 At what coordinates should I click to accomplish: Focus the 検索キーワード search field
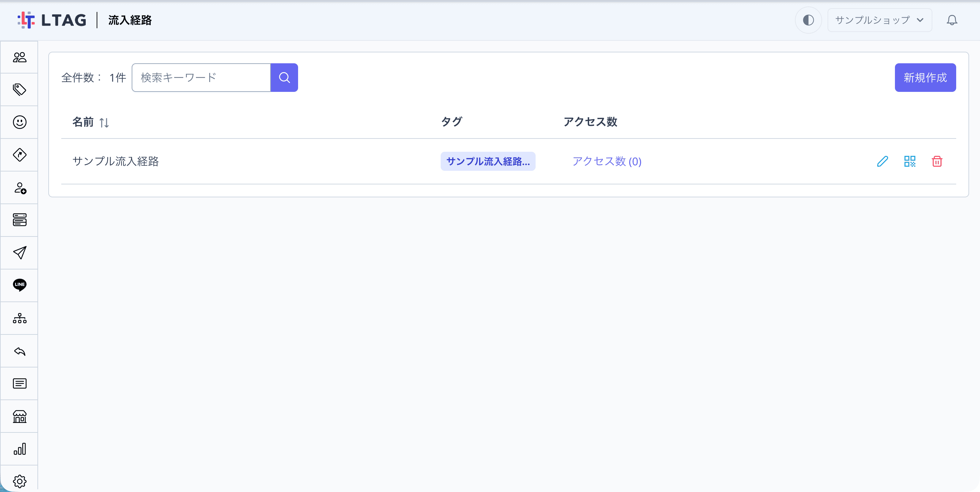(201, 78)
